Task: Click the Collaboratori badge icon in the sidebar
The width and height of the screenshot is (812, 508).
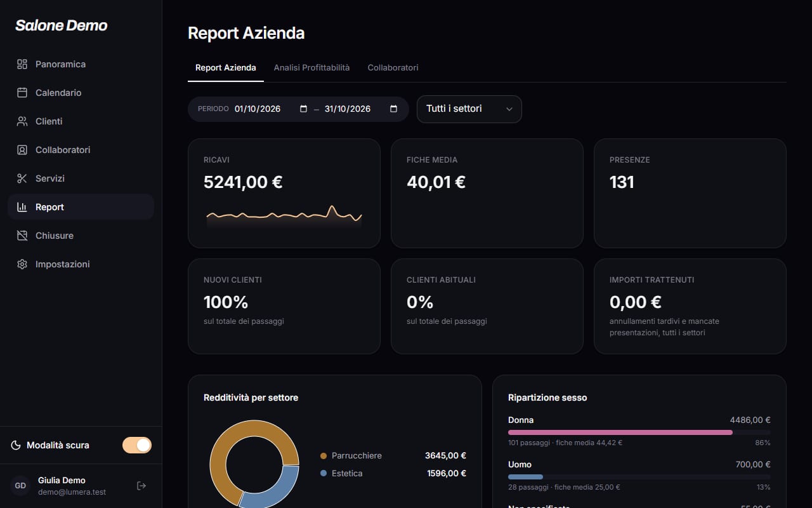Action: pyautogui.click(x=22, y=150)
